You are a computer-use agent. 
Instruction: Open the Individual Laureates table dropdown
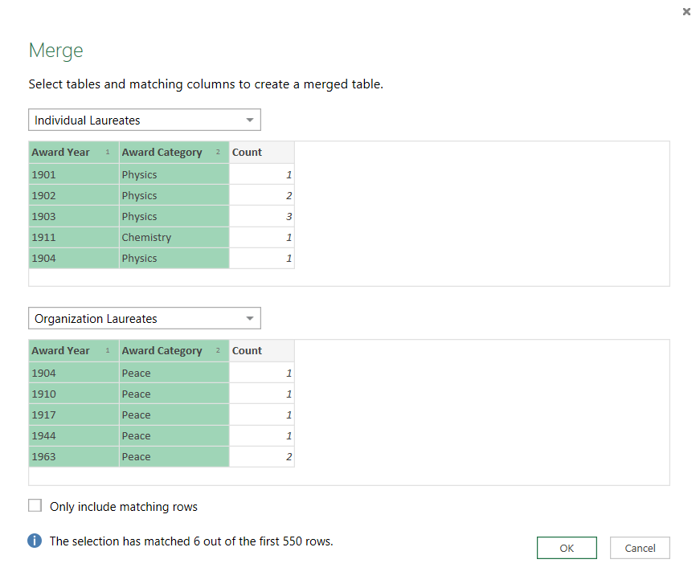[x=145, y=120]
